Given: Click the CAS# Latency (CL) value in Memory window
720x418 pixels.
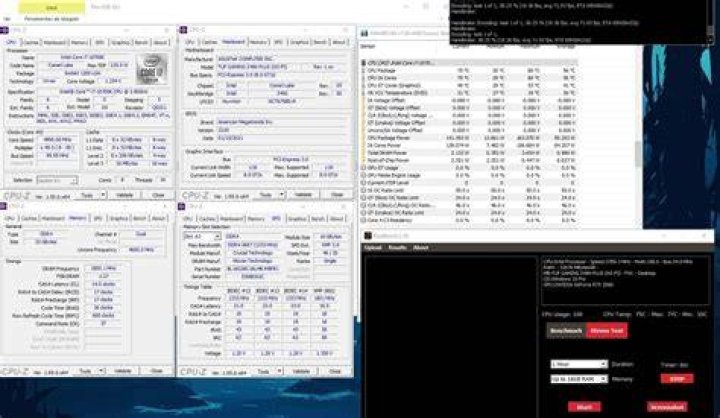Looking at the screenshot, I should [103, 284].
